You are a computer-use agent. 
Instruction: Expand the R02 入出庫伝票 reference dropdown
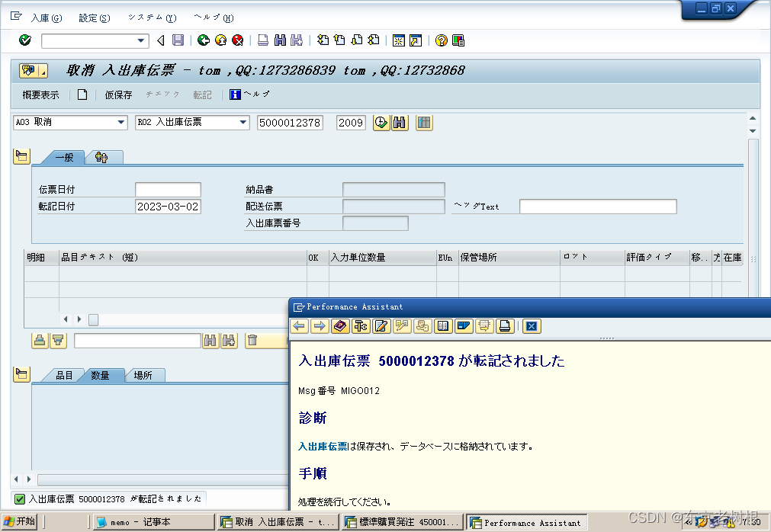[x=243, y=123]
